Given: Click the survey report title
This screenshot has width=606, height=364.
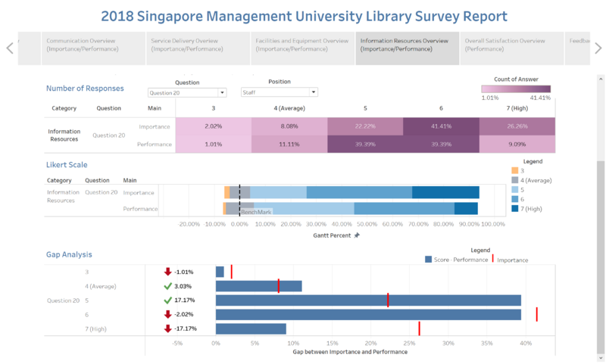Looking at the screenshot, I should (x=304, y=16).
